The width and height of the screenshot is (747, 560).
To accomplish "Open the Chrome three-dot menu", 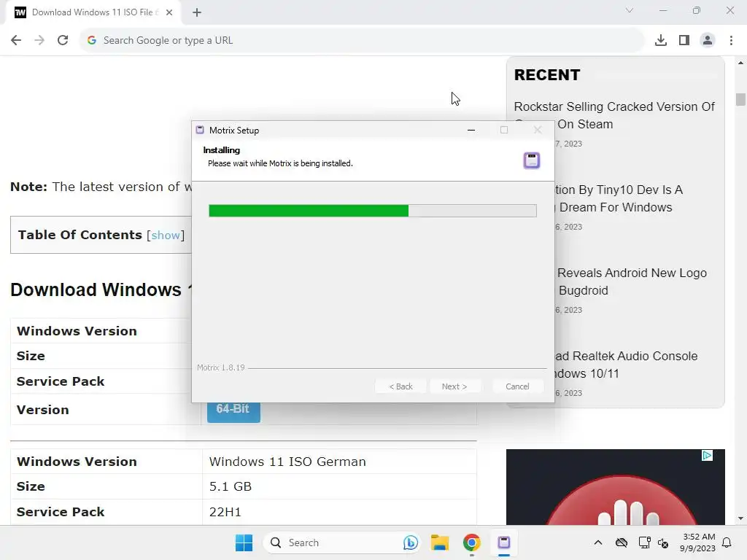I will click(731, 40).
